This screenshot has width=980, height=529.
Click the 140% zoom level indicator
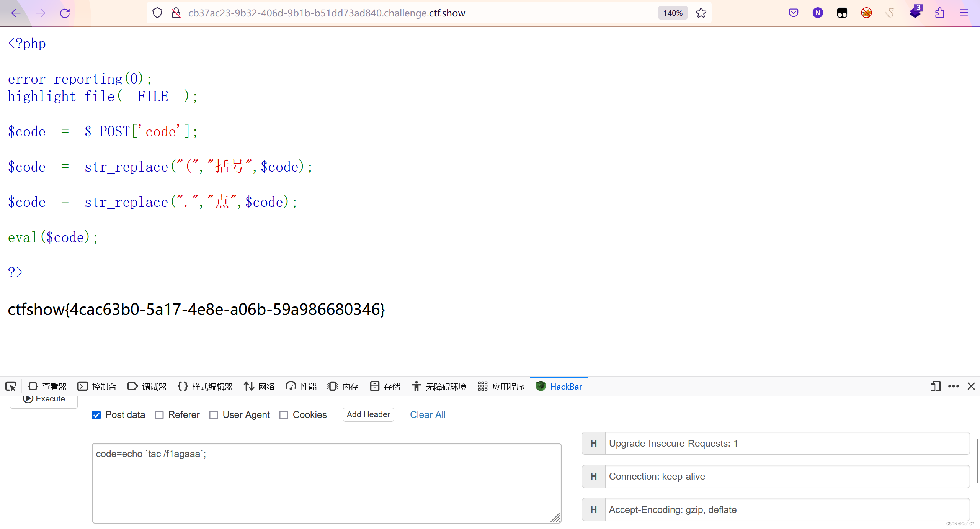coord(673,13)
